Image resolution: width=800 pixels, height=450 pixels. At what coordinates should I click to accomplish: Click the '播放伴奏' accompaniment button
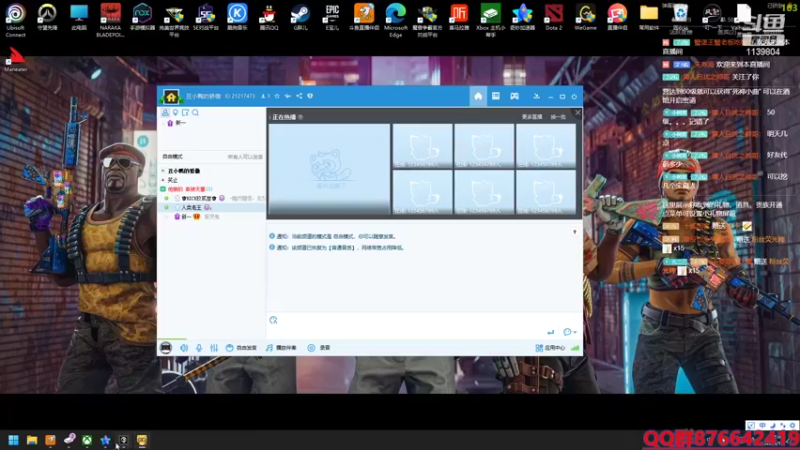281,347
